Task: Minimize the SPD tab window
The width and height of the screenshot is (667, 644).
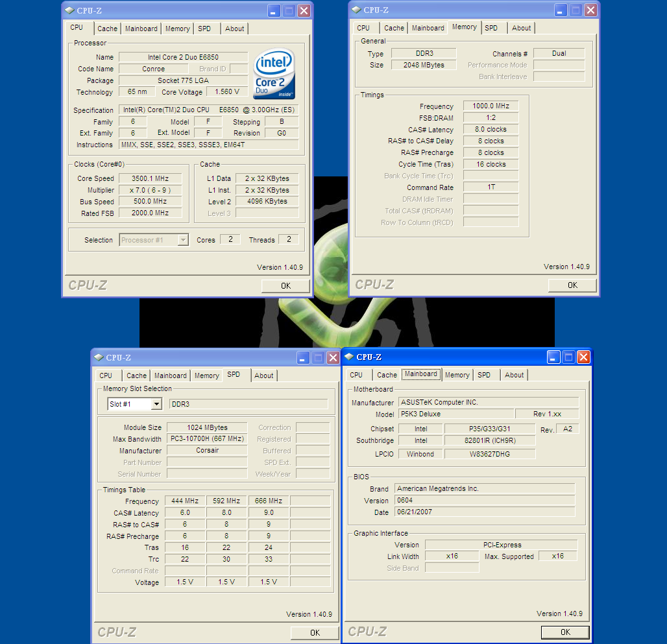Action: point(303,358)
